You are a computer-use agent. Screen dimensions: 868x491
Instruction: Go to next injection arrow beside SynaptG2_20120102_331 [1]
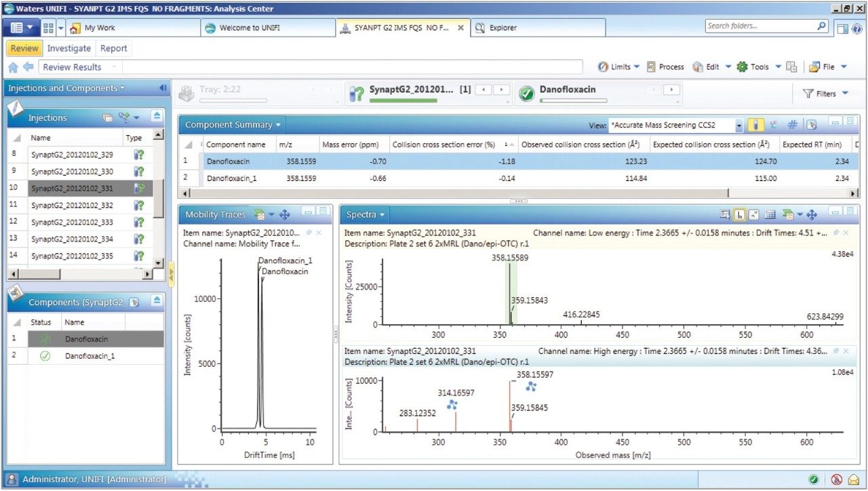click(501, 90)
